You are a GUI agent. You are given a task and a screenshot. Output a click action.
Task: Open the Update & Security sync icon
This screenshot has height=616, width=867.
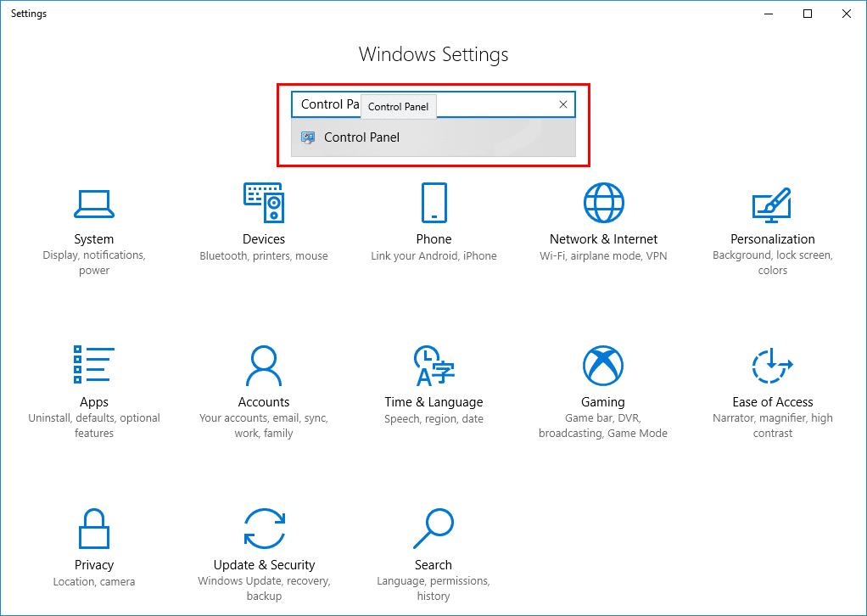coord(265,529)
